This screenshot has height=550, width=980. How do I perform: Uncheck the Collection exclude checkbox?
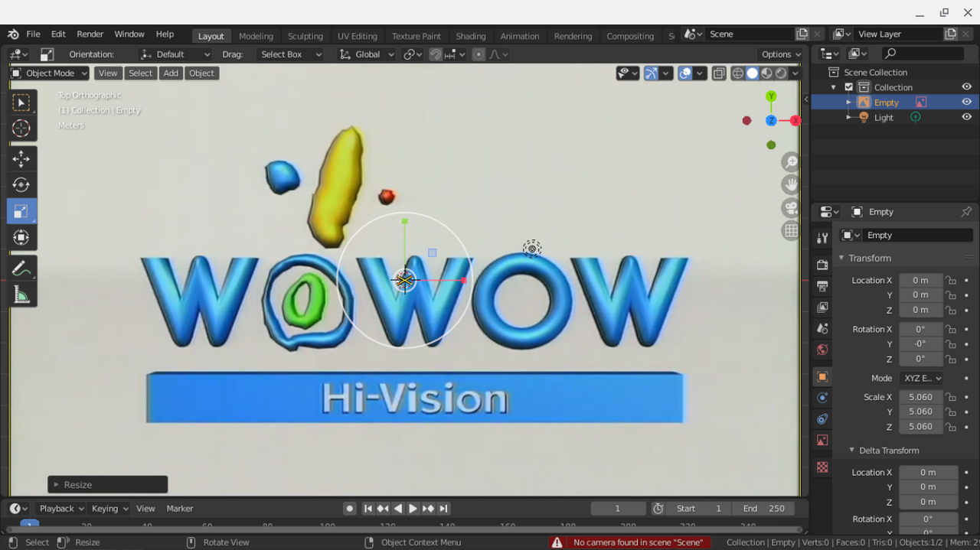pyautogui.click(x=848, y=87)
